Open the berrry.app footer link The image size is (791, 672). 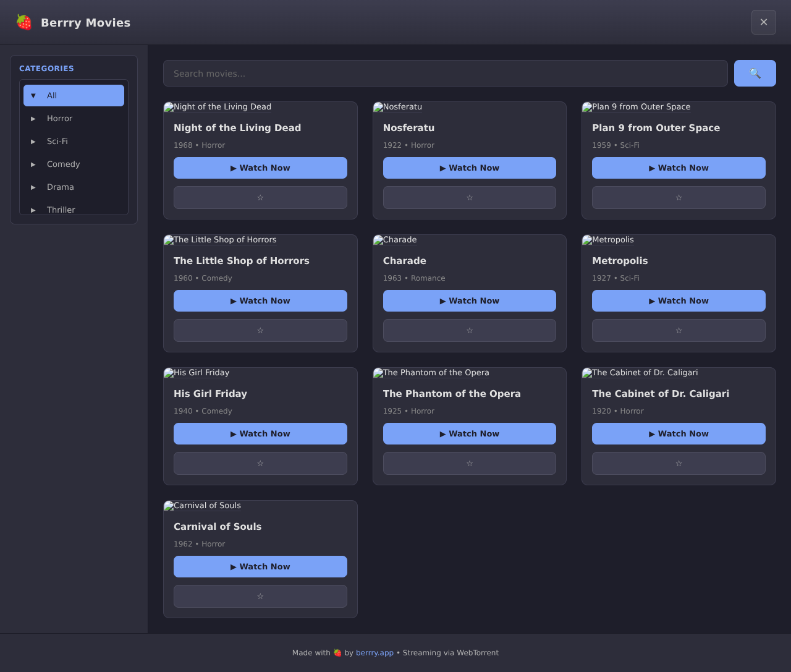click(374, 653)
